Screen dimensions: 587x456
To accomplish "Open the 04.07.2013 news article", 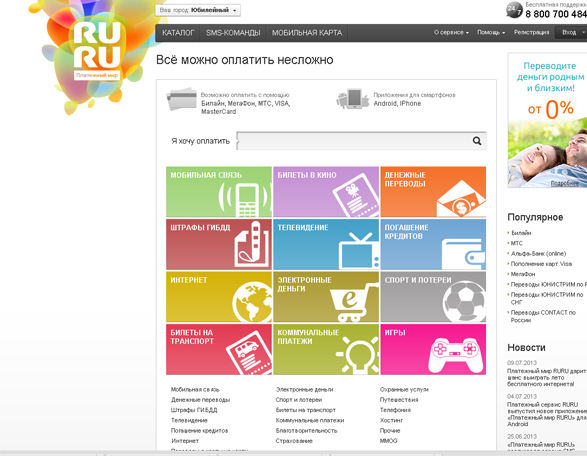I will click(547, 414).
